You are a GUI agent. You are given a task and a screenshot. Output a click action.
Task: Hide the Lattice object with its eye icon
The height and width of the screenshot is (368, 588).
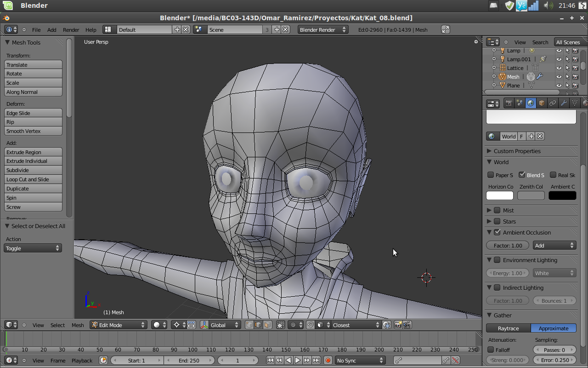pyautogui.click(x=559, y=68)
